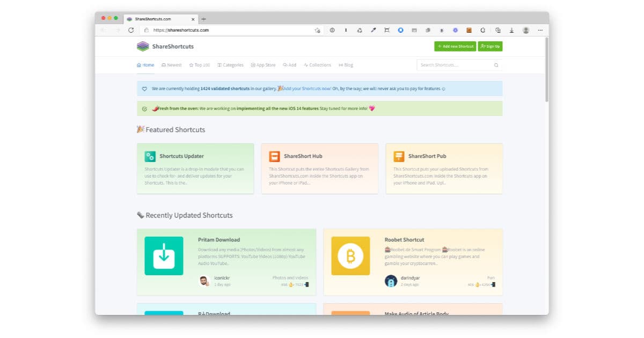
Task: Click the ShareShortcuts logo icon
Action: pos(142,46)
